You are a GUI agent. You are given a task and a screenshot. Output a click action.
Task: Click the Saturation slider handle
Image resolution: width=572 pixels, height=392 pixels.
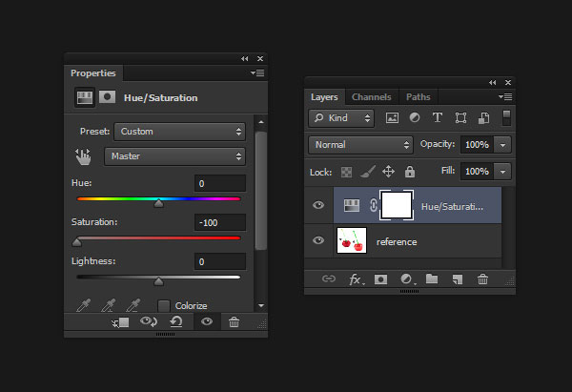coord(76,242)
